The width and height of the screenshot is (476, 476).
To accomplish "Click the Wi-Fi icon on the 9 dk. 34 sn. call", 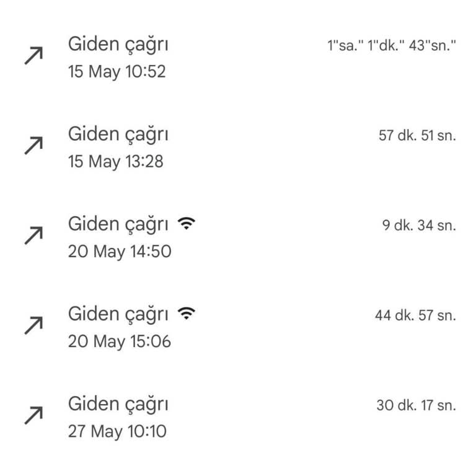I will [x=186, y=224].
